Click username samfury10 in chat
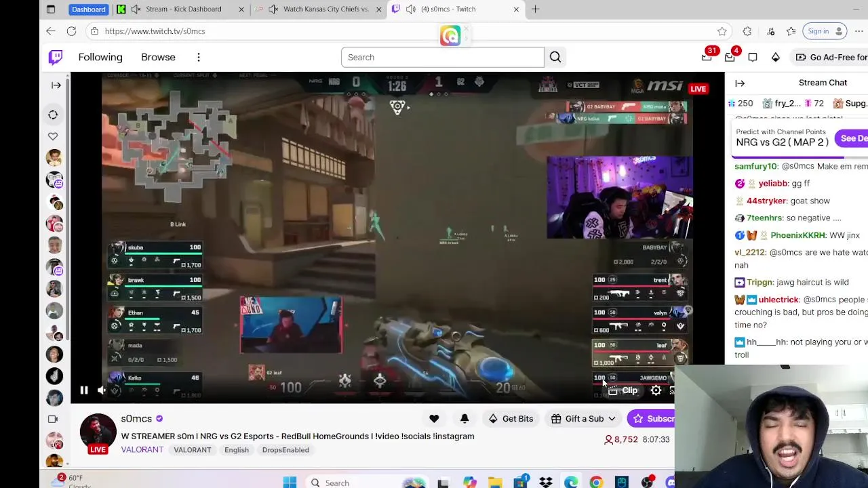Viewport: 868px width, 488px height. 755,166
